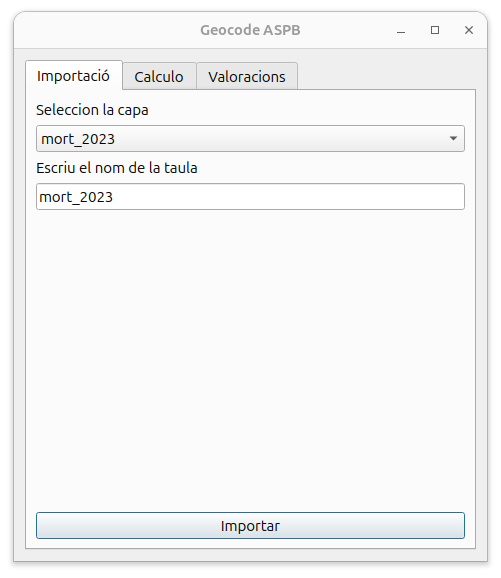The width and height of the screenshot is (501, 578).
Task: Expand the layer selector showing mort_2023
Action: (250, 139)
